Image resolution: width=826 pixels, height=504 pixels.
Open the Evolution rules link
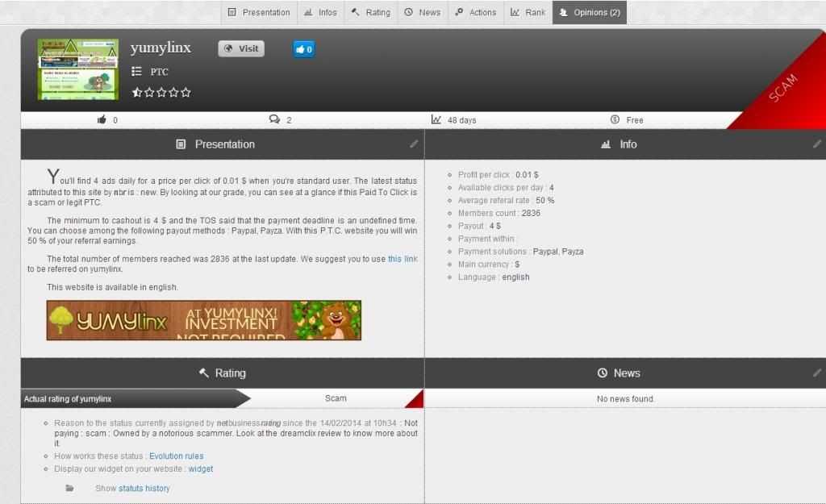176,456
